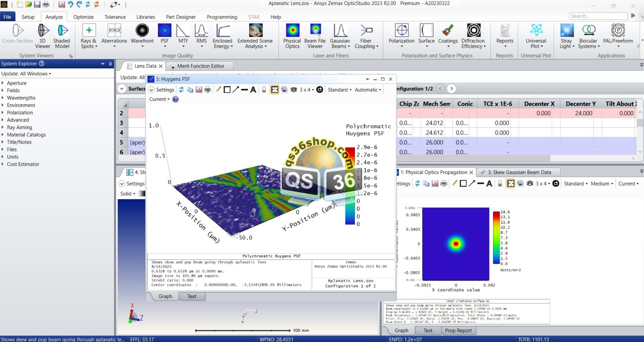The height and width of the screenshot is (342, 644).
Task: Open Extended Scene Analysis
Action: [255, 36]
